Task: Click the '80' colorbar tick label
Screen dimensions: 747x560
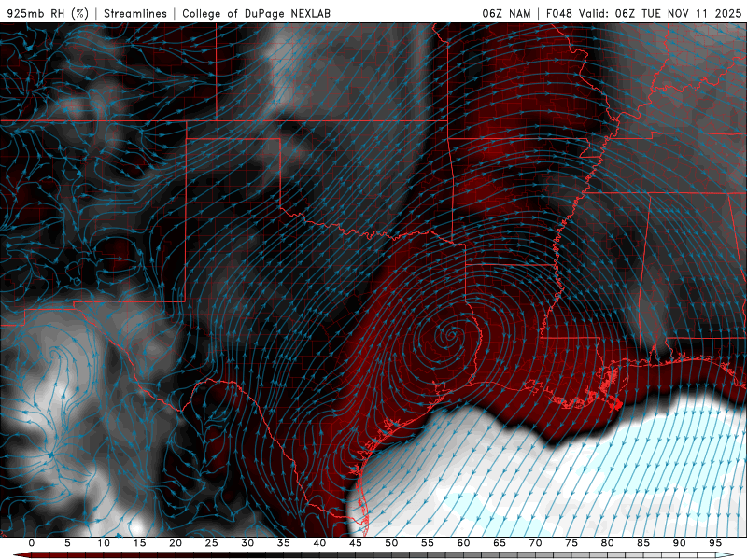Action: coord(607,543)
